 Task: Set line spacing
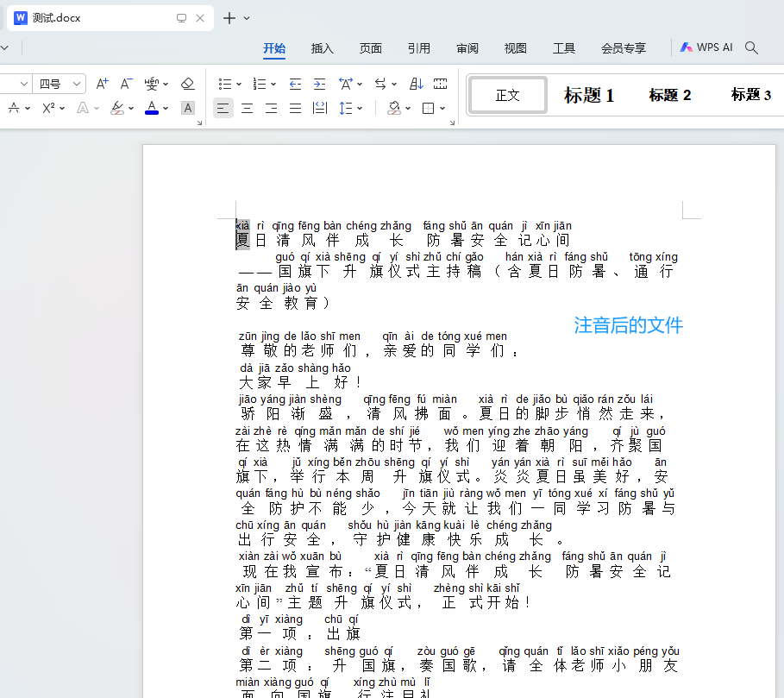tap(346, 108)
